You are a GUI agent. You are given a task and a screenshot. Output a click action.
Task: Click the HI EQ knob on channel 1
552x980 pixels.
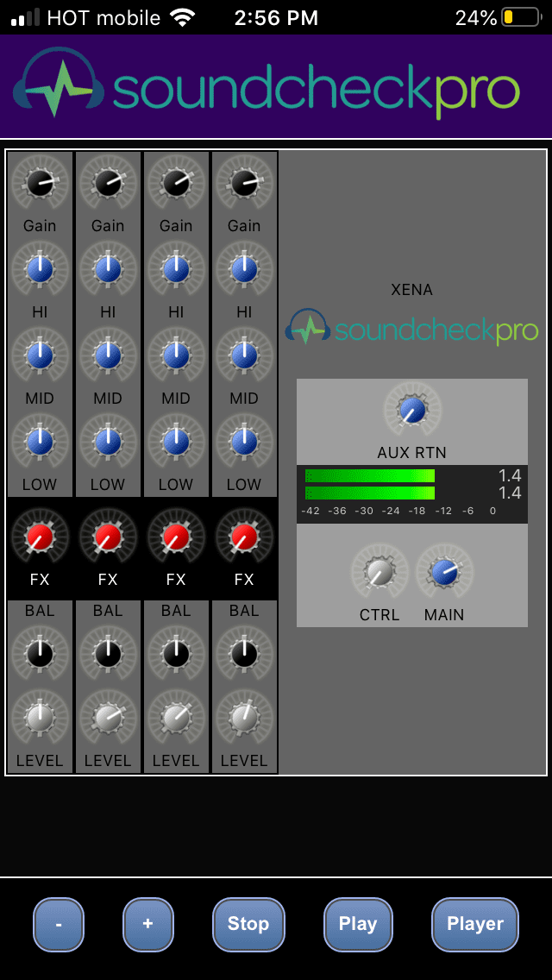coord(40,269)
